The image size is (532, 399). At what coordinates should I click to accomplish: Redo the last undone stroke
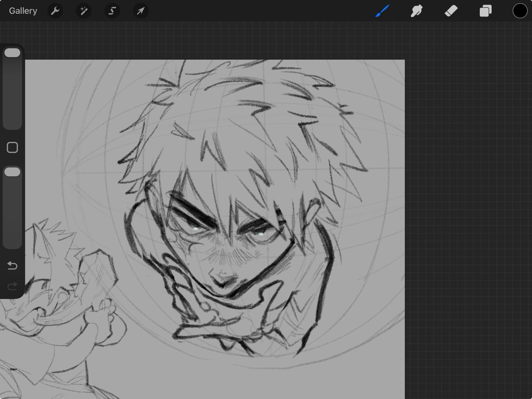pyautogui.click(x=12, y=286)
